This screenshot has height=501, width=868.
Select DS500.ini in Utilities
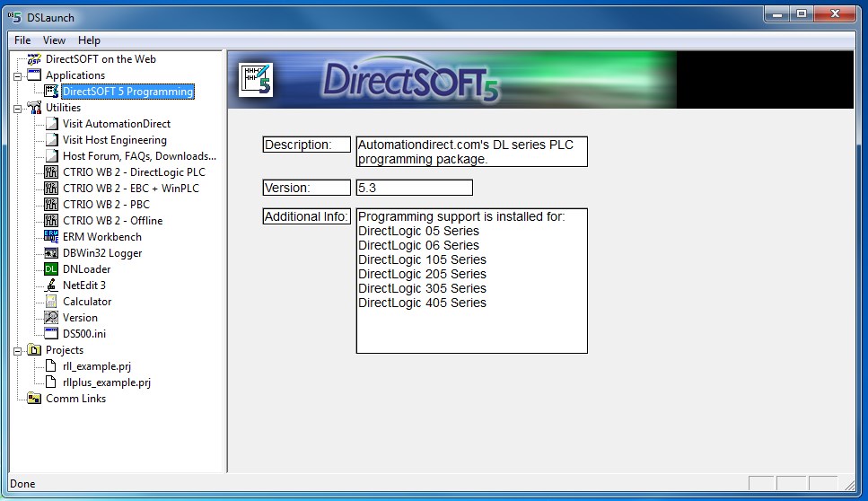click(x=83, y=334)
